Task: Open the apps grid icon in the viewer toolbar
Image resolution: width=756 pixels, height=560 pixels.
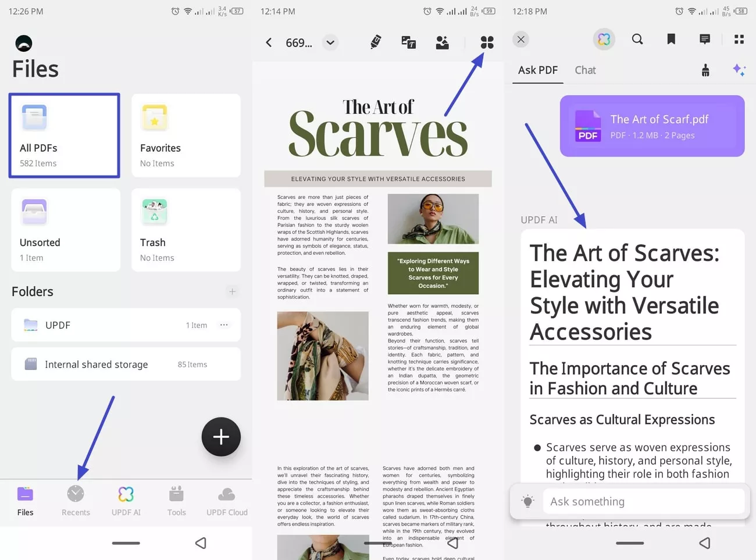Action: [487, 42]
